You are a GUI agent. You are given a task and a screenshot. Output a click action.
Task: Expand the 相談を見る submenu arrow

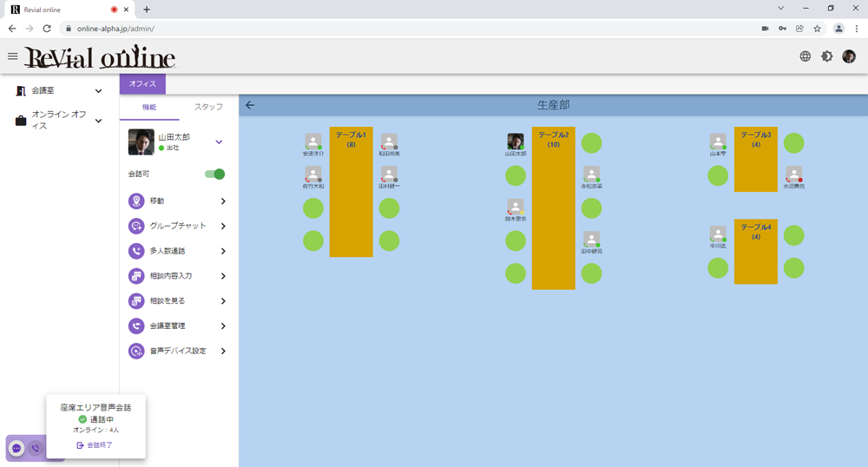[223, 301]
